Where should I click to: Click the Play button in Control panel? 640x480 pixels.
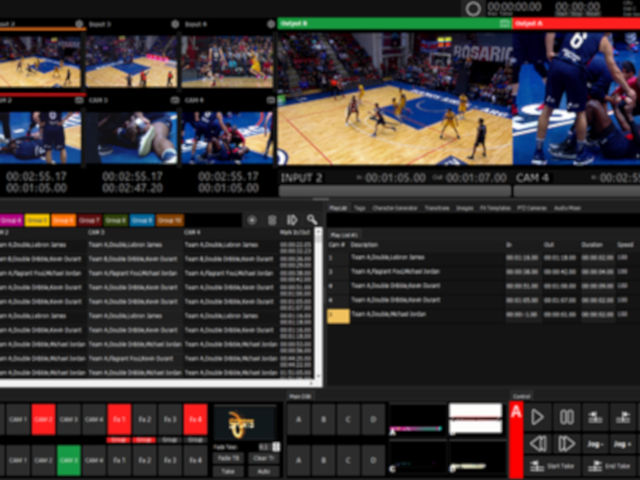coord(538,417)
